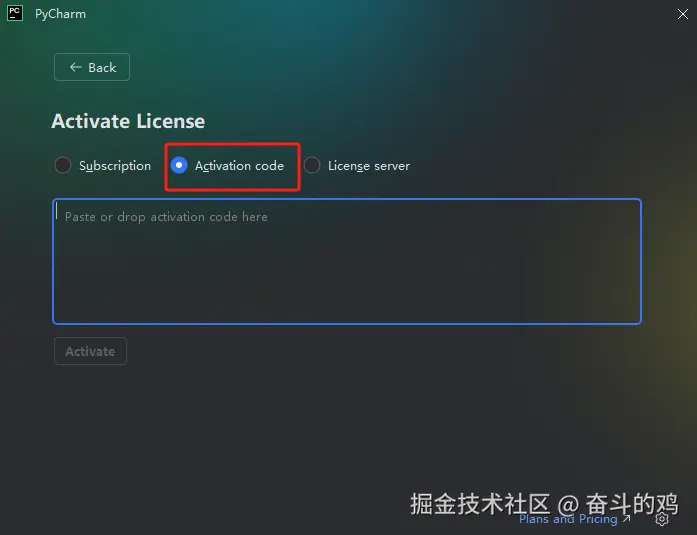Click the Activate button
This screenshot has height=535, width=697.
[90, 351]
